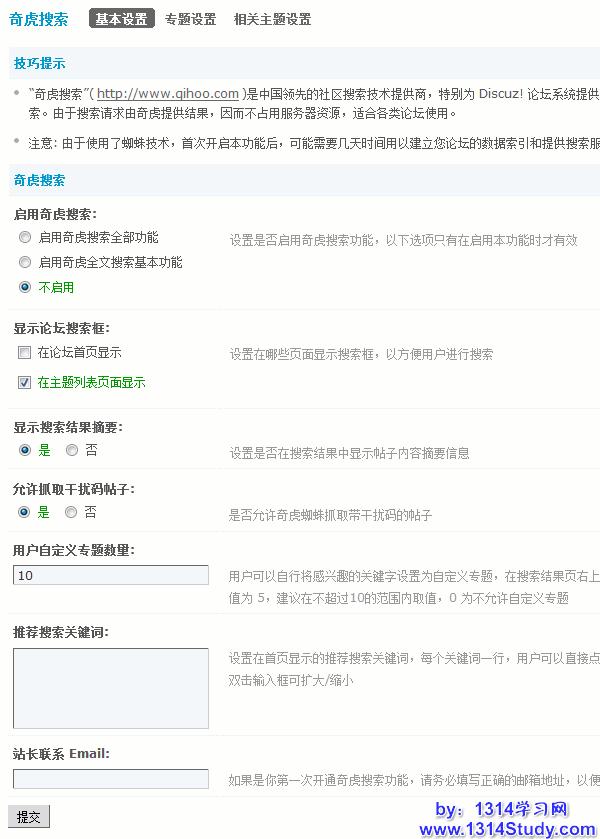Choose 是 for 允许抓取干扰码帖子
Viewport: 600px width, 839px height.
point(25,512)
